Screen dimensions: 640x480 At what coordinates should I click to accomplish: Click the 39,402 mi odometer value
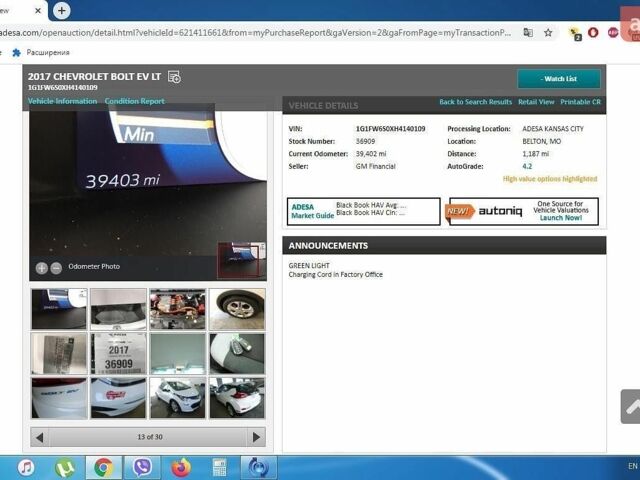coord(371,154)
